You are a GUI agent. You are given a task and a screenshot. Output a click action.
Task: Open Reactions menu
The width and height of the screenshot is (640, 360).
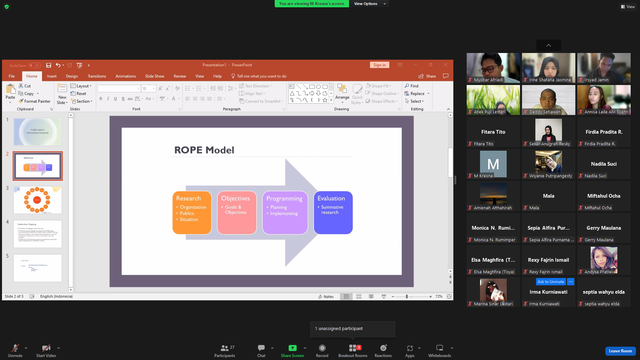383,350
